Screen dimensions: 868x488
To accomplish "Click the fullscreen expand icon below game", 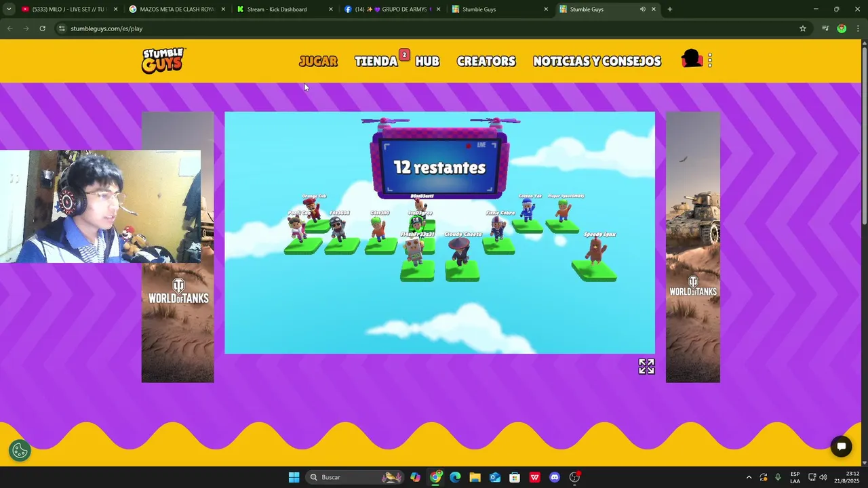I will coord(646,367).
